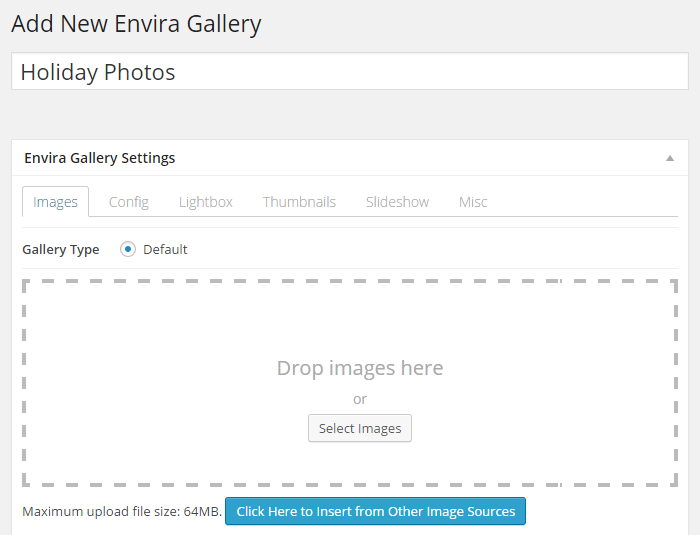The height and width of the screenshot is (535, 700).
Task: Click the Gallery Type label
Action: [61, 250]
